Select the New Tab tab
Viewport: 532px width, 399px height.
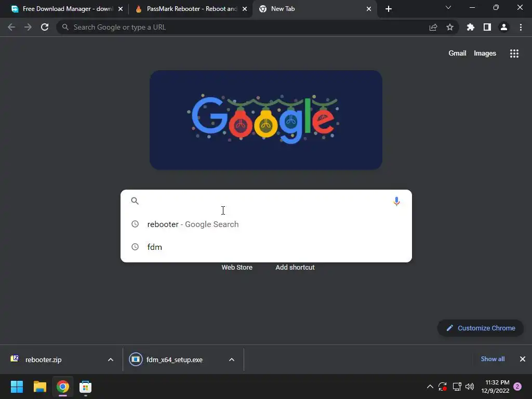(314, 9)
